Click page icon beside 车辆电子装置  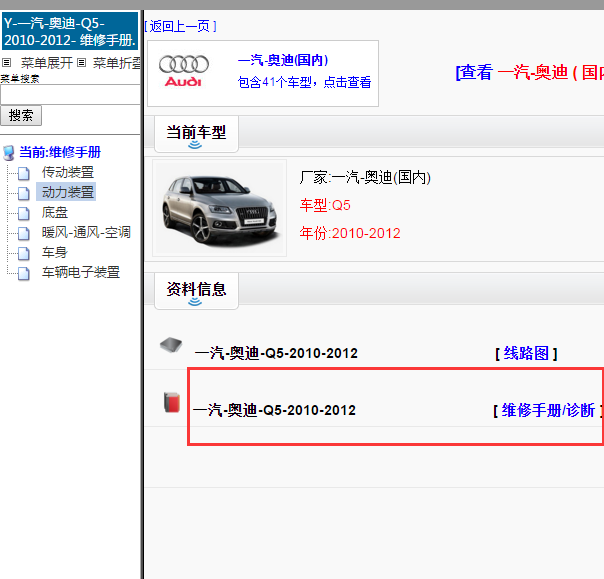pos(24,274)
